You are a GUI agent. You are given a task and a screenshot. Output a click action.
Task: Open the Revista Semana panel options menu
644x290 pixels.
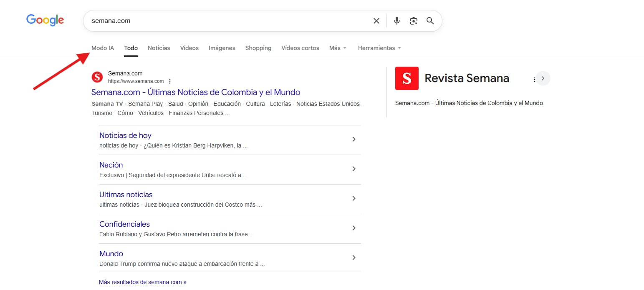coord(535,79)
